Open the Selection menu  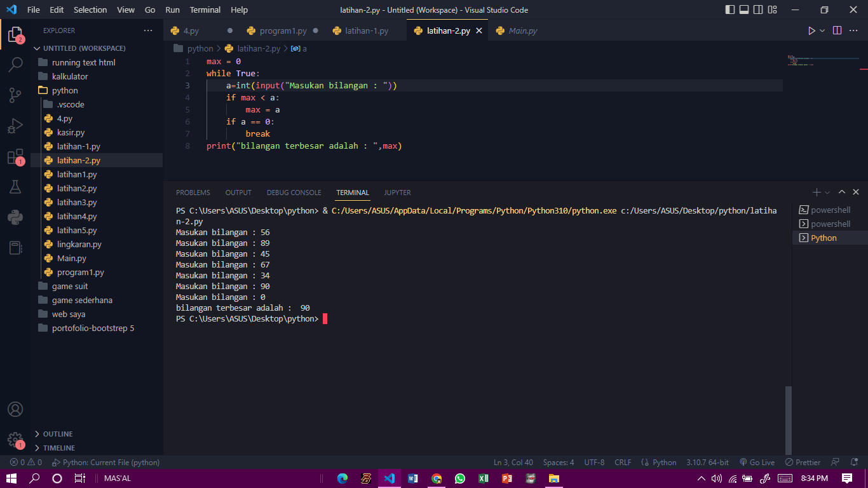click(90, 10)
